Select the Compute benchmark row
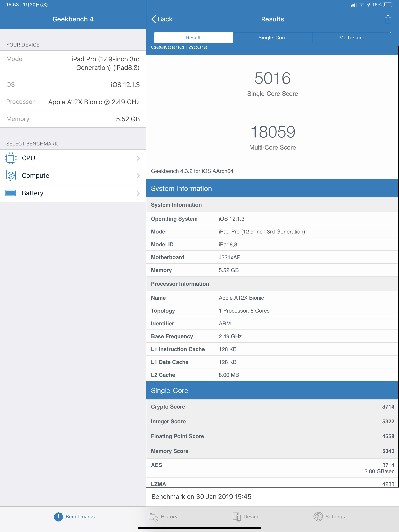399x532 pixels. point(73,176)
